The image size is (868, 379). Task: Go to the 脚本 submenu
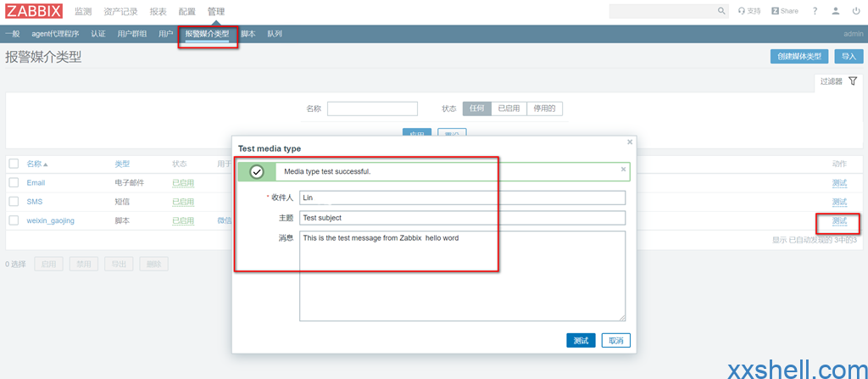(248, 34)
